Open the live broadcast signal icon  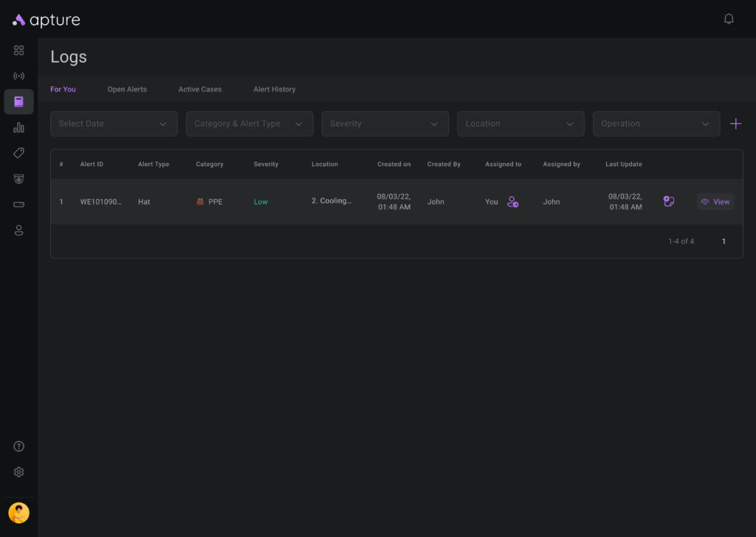click(18, 76)
